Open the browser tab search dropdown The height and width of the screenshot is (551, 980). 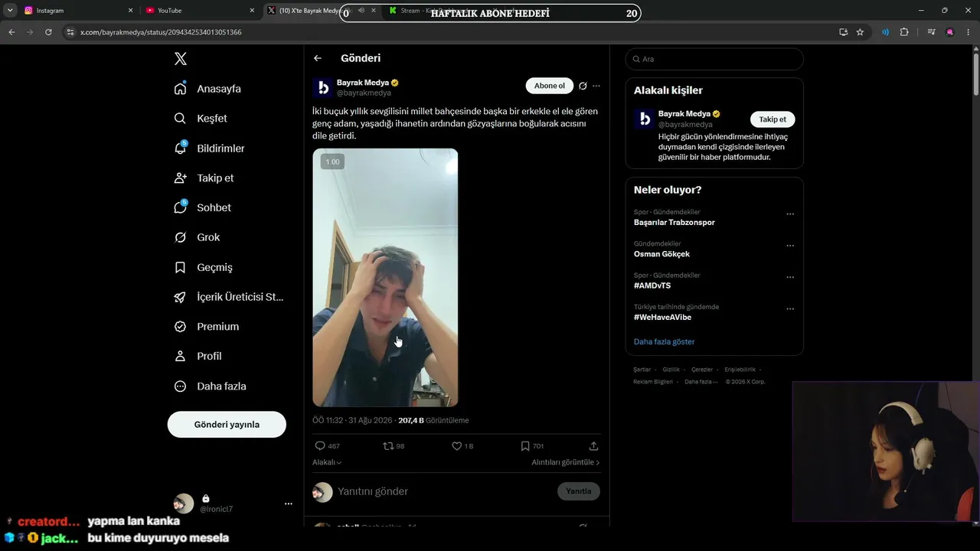coord(10,11)
